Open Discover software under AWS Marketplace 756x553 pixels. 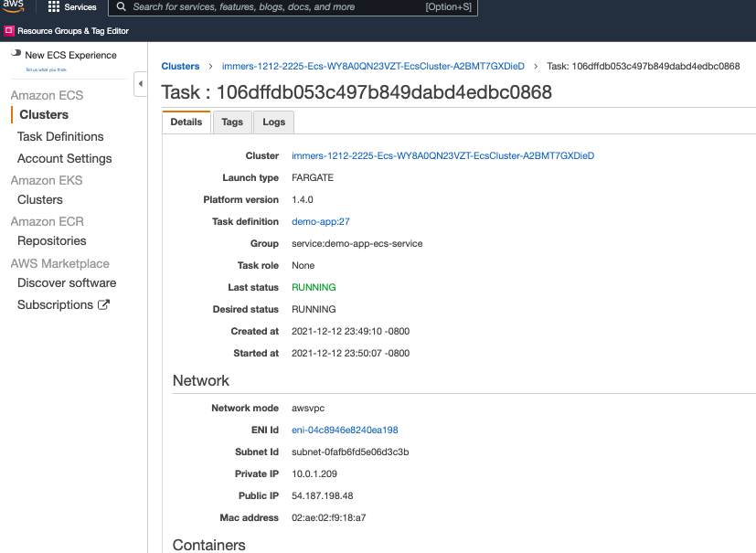click(67, 283)
